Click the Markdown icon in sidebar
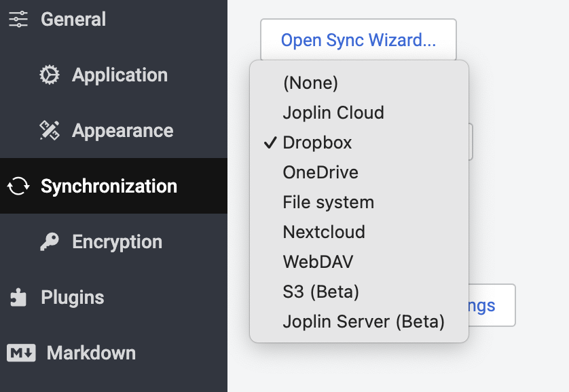 tap(21, 353)
